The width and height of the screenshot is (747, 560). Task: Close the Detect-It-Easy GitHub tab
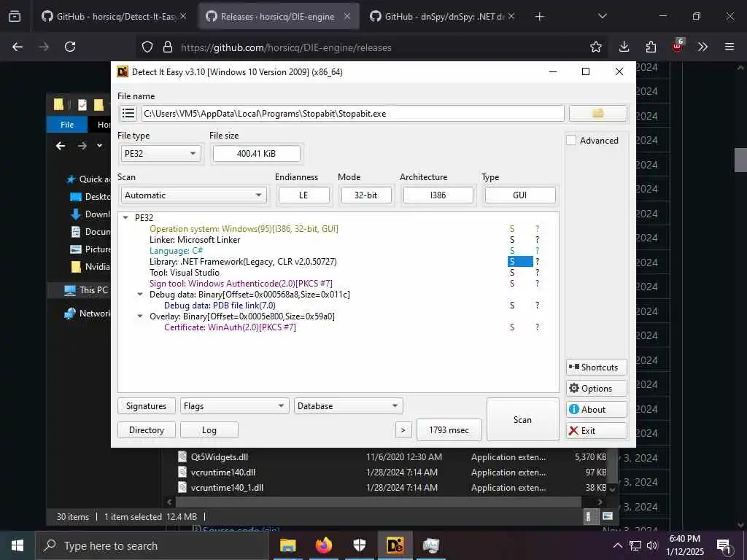pos(183,17)
